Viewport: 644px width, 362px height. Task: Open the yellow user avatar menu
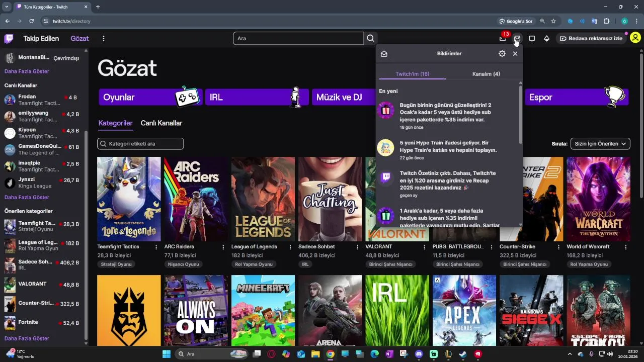[x=635, y=38]
